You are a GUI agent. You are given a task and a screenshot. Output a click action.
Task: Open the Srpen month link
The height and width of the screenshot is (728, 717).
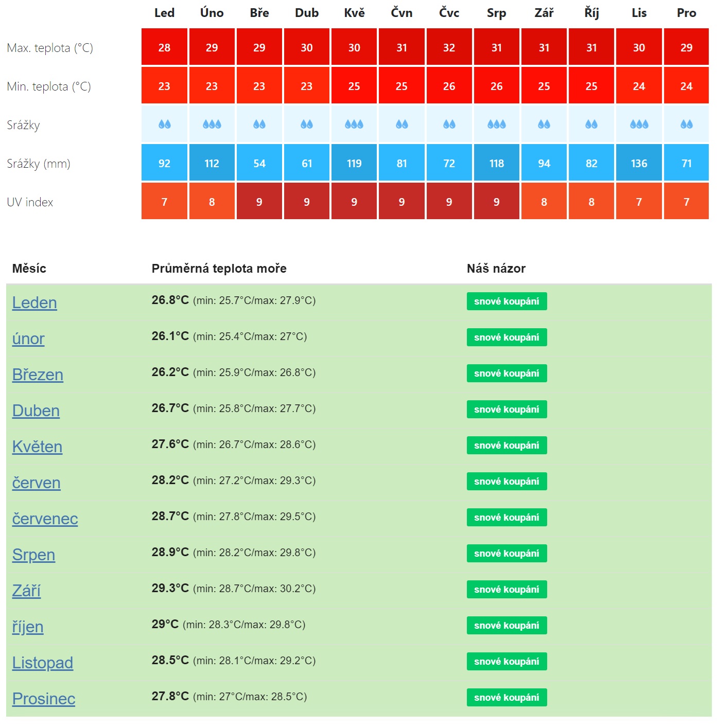(33, 555)
